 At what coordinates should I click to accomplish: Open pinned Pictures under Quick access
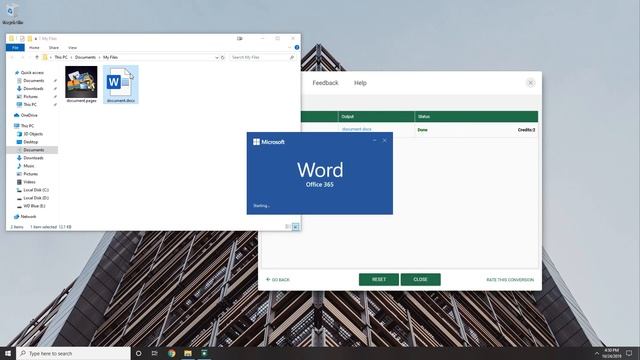pyautogui.click(x=30, y=97)
